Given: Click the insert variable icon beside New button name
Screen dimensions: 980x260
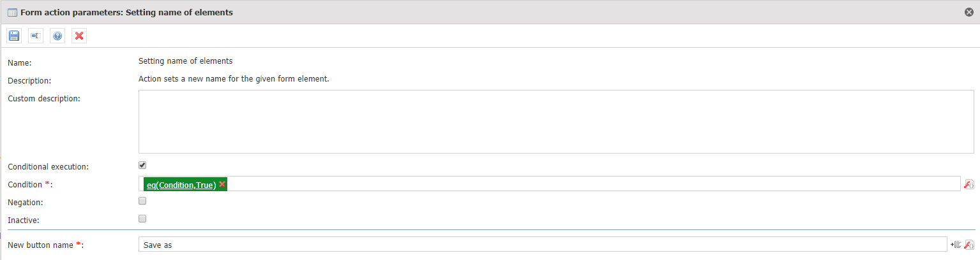Looking at the screenshot, I should point(956,245).
